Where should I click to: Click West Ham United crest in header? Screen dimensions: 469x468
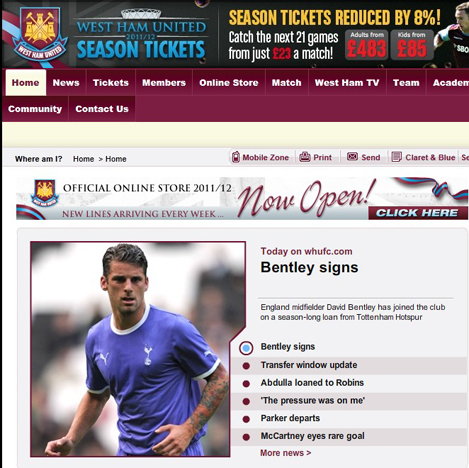point(40,34)
